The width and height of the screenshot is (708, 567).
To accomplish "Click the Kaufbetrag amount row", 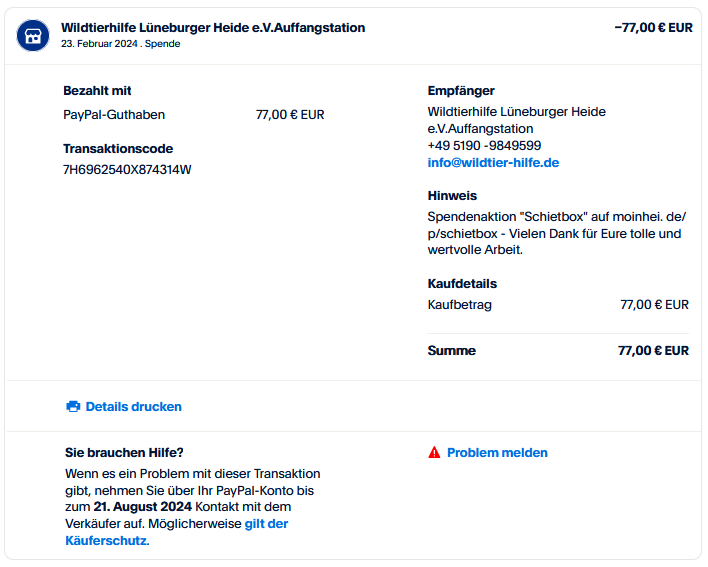I will pos(558,305).
